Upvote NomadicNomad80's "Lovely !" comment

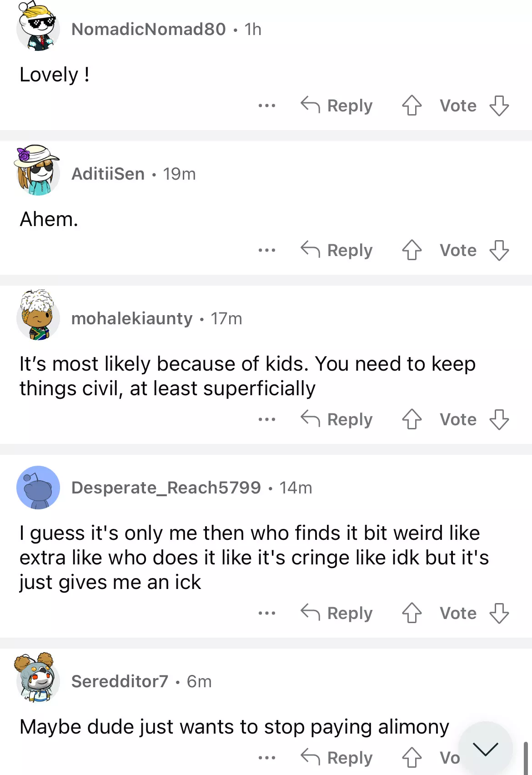pos(412,106)
